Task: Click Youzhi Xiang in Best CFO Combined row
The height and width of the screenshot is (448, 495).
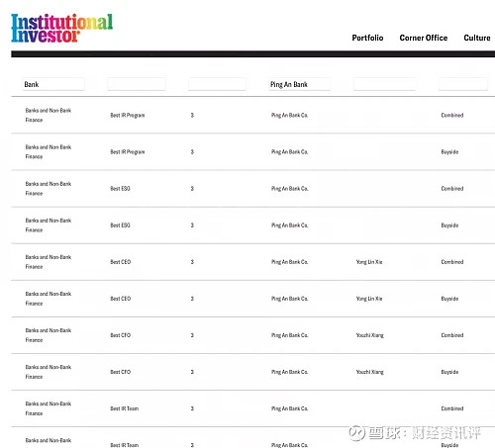Action: point(370,335)
